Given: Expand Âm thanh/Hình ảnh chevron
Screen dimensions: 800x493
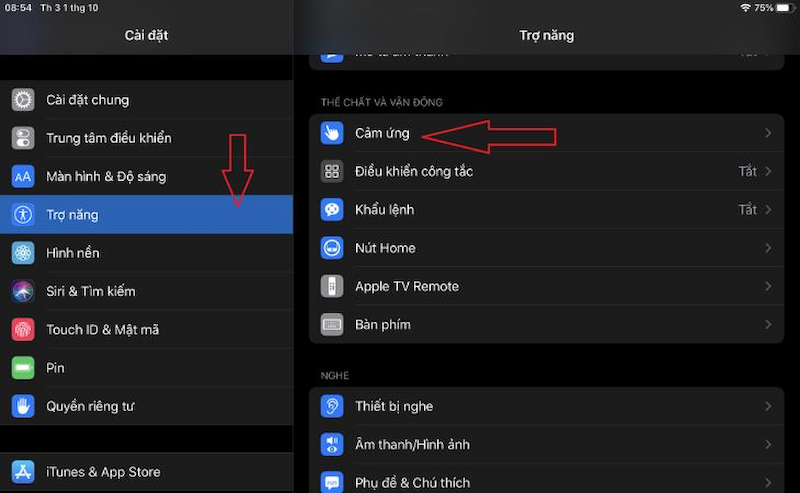Looking at the screenshot, I should (x=768, y=445).
